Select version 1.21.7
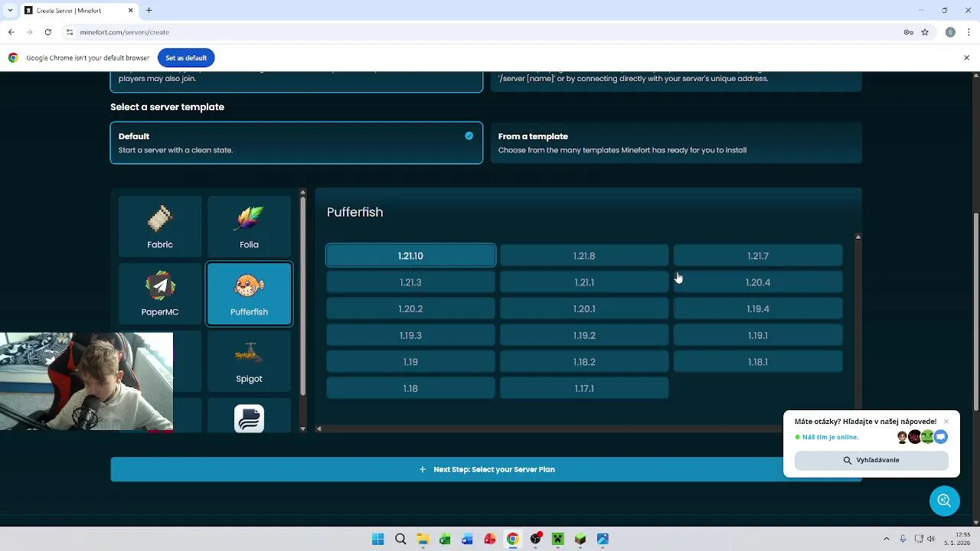This screenshot has height=551, width=980. [758, 256]
